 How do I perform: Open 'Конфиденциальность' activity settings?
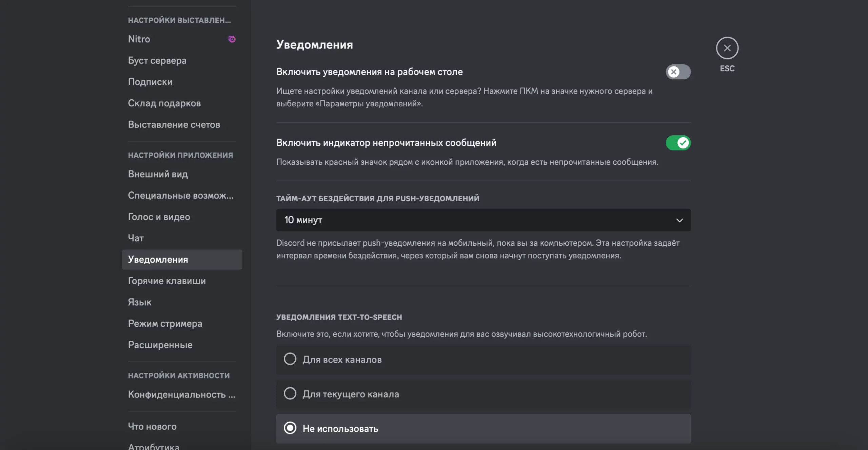click(181, 395)
